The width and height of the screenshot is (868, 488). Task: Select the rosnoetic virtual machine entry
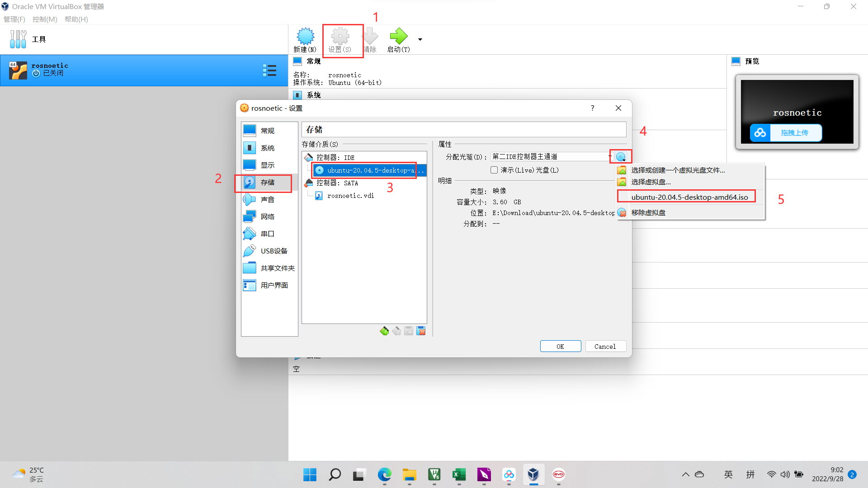[x=144, y=70]
